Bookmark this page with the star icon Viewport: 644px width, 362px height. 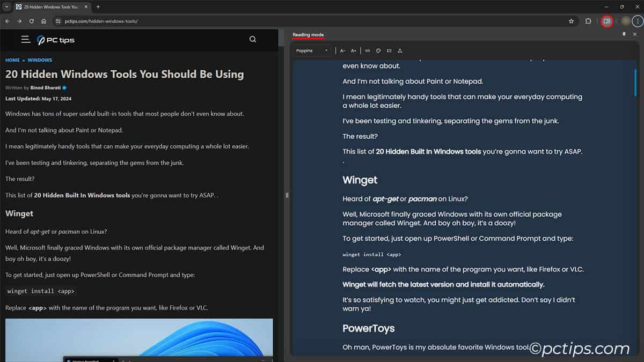pyautogui.click(x=571, y=21)
